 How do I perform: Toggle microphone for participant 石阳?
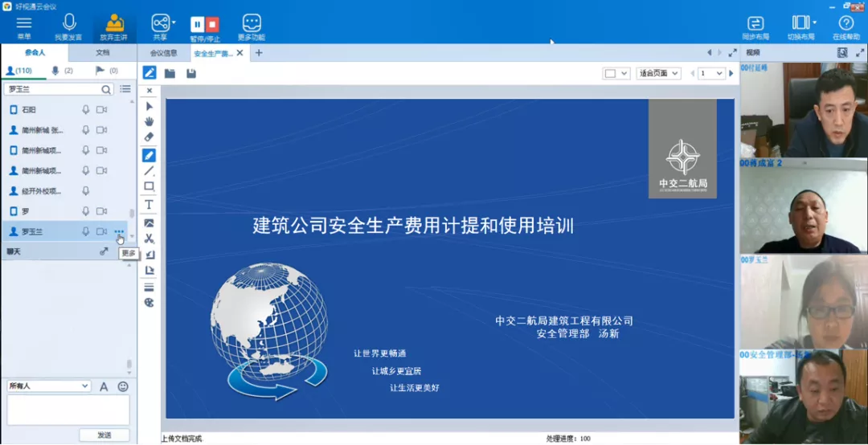coord(86,109)
